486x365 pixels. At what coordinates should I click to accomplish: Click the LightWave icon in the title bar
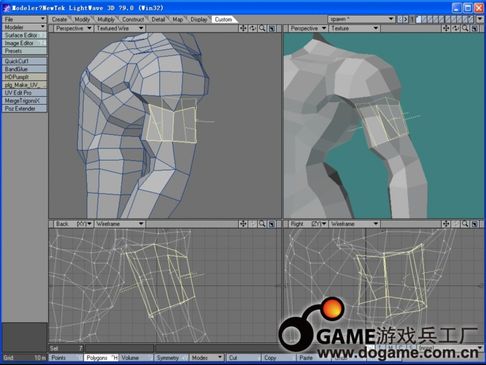(6, 8)
